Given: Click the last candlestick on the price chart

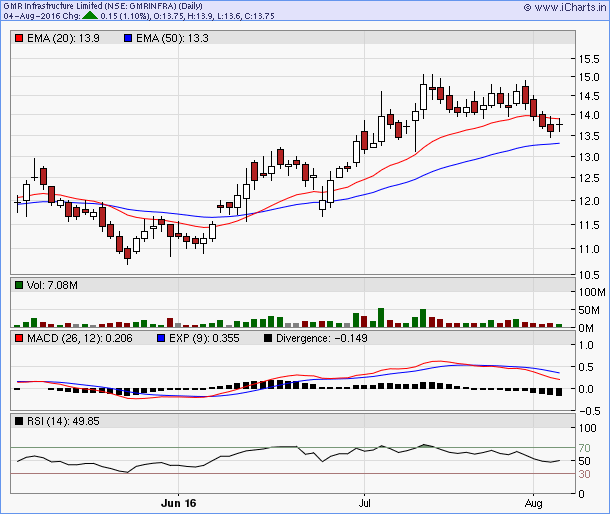Looking at the screenshot, I should 559,125.
